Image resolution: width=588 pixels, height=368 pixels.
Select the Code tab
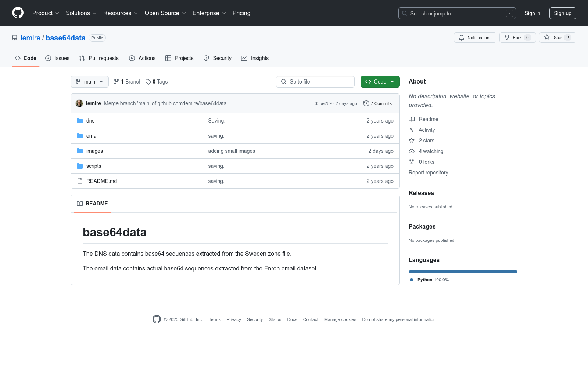coord(26,58)
